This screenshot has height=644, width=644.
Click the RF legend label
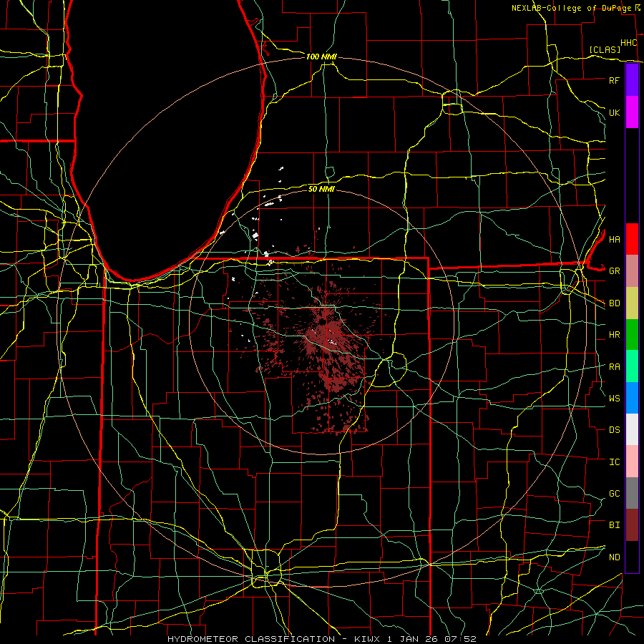pyautogui.click(x=614, y=80)
